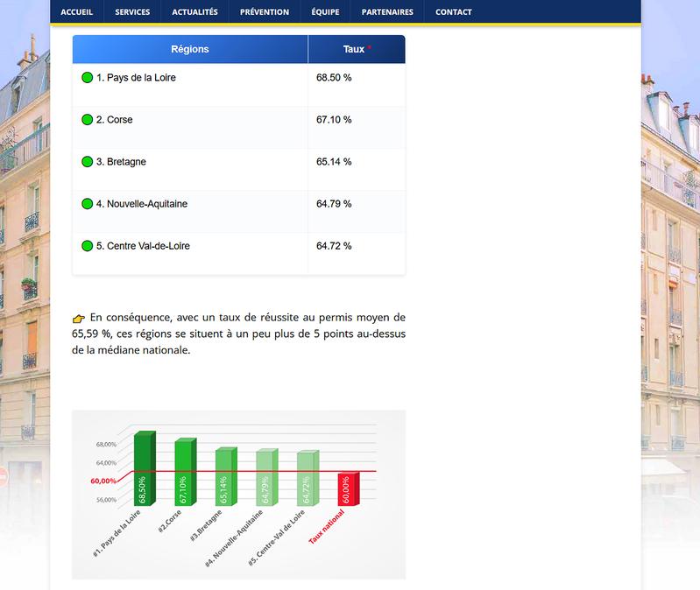The image size is (700, 590).
Task: Open the Prévention menu item
Action: click(264, 12)
